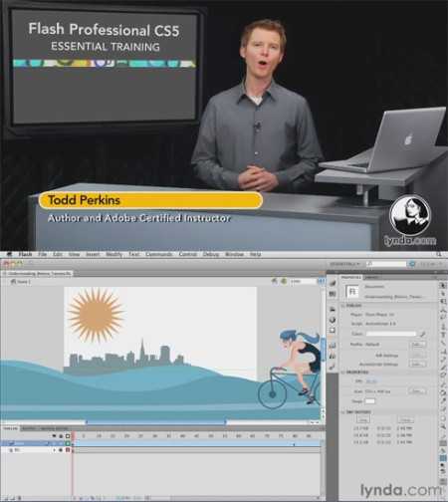Toggle lock on the bottom layer

coord(61,450)
